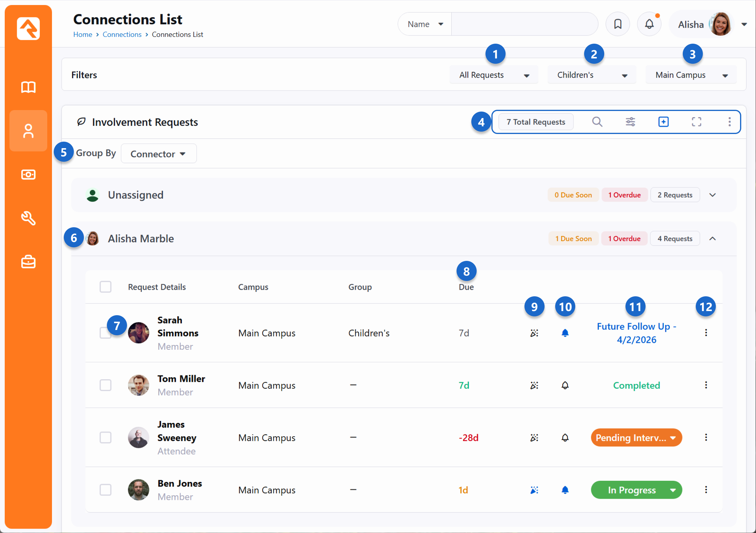756x533 pixels.
Task: Expand the Unassigned group chevron
Action: click(x=712, y=195)
